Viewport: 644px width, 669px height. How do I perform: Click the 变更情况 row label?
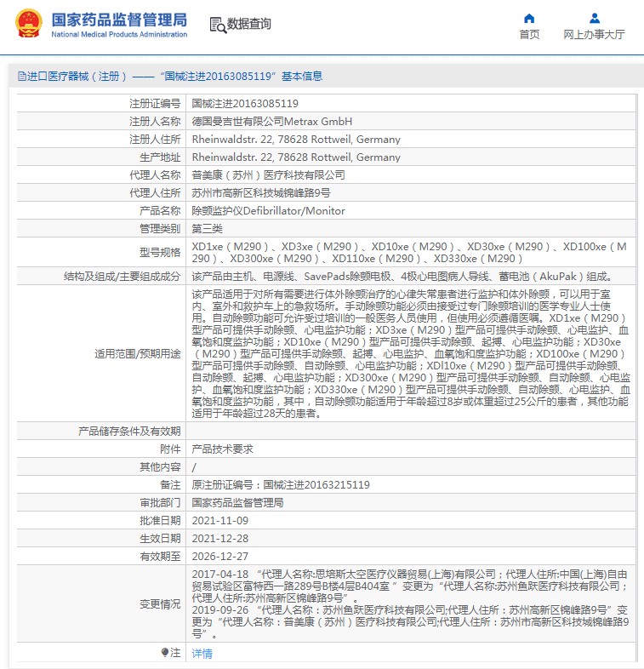pyautogui.click(x=160, y=604)
